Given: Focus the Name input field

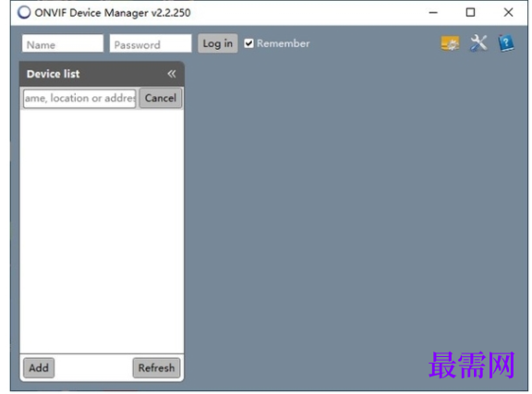Looking at the screenshot, I should pyautogui.click(x=63, y=43).
